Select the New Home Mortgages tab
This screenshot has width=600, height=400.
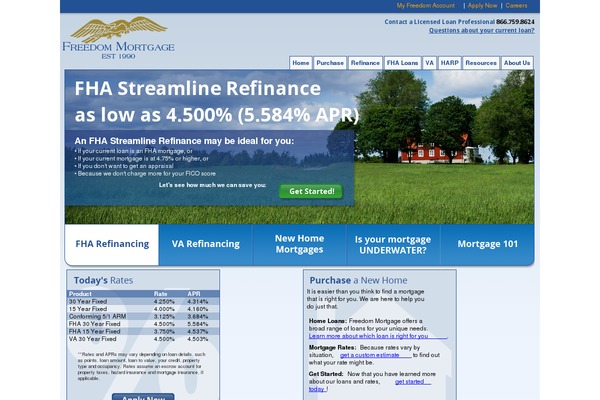pos(299,244)
